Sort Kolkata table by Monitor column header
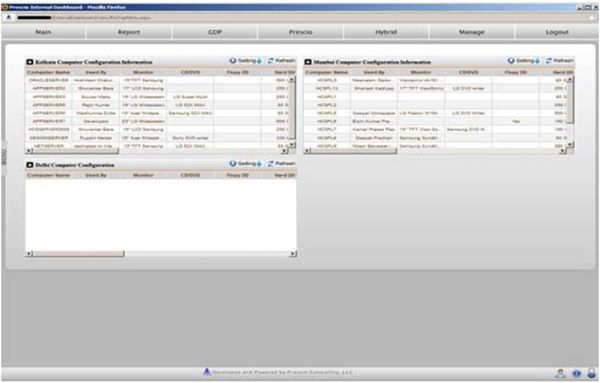This screenshot has height=383, width=600. (143, 72)
